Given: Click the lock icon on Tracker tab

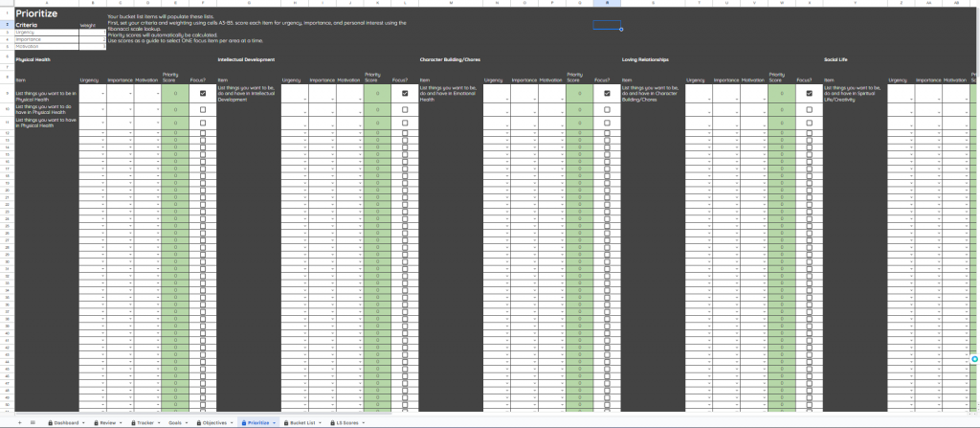Looking at the screenshot, I should coord(132,421).
